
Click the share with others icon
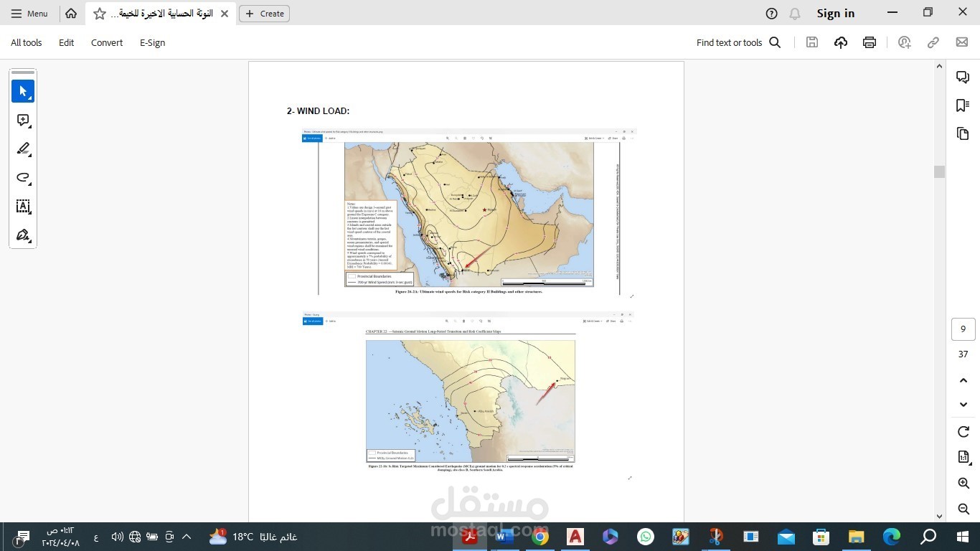pos(905,42)
